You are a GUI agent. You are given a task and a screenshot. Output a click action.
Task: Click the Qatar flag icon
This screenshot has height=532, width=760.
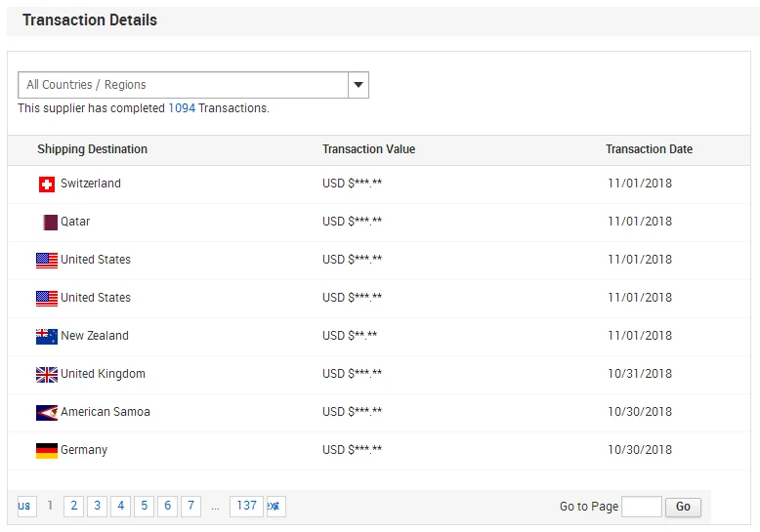50,223
